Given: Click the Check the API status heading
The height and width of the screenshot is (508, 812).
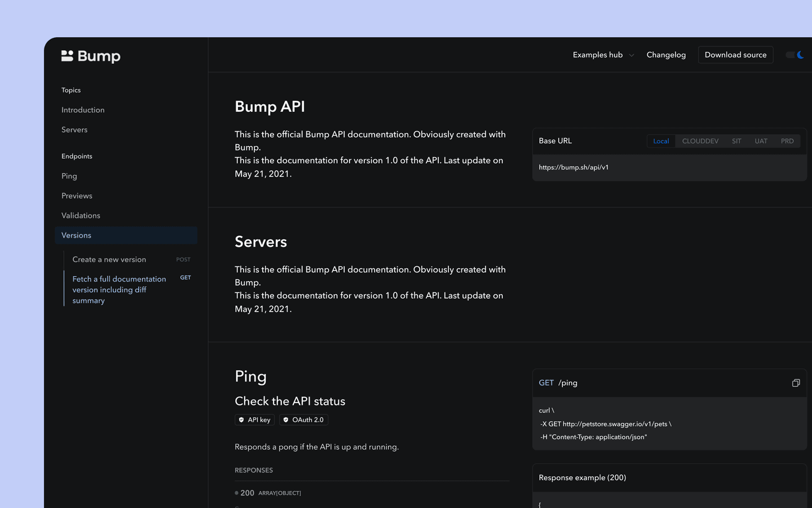Looking at the screenshot, I should pos(290,401).
